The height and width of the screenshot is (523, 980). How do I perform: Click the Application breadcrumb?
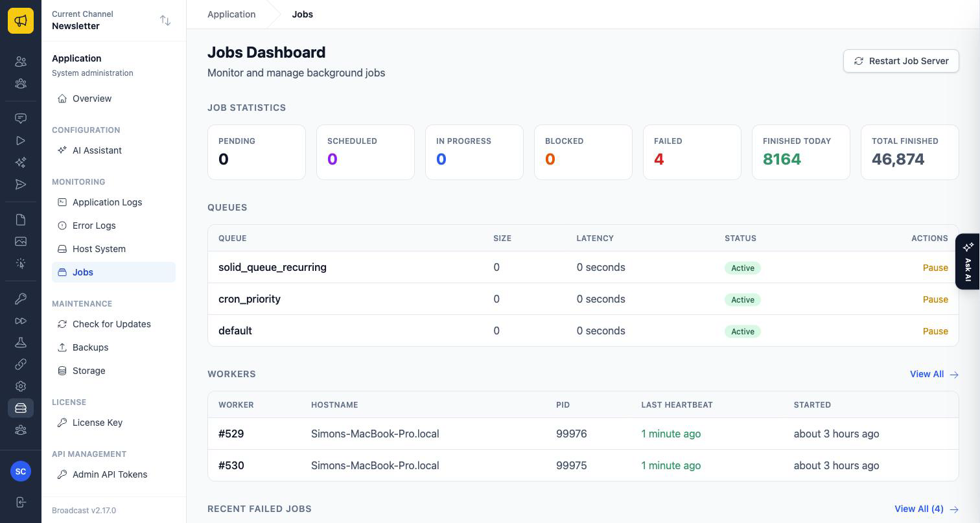(231, 14)
